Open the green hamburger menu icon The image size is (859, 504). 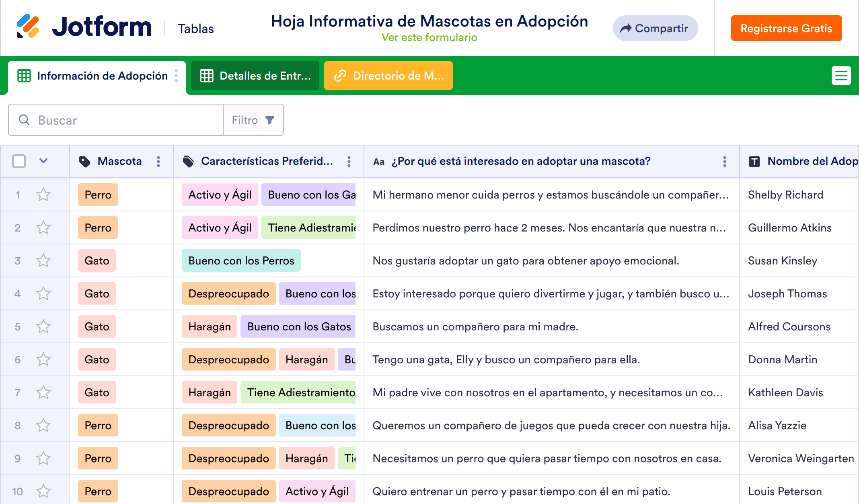[x=841, y=76]
